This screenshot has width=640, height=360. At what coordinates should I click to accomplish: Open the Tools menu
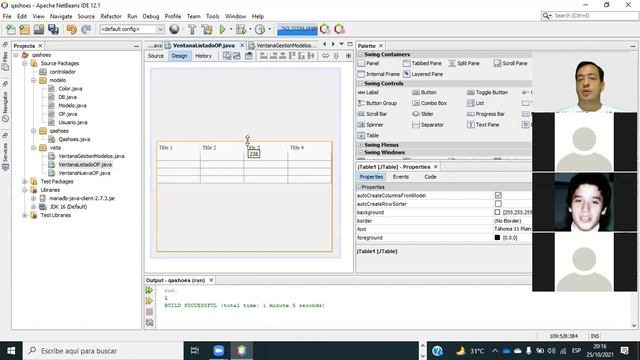coord(212,16)
